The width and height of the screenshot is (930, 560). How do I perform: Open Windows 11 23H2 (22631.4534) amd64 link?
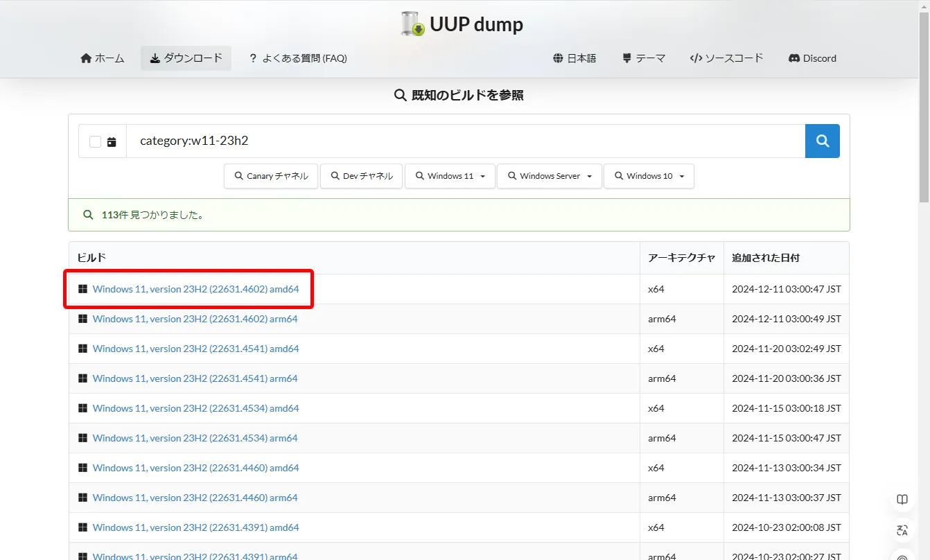click(195, 408)
